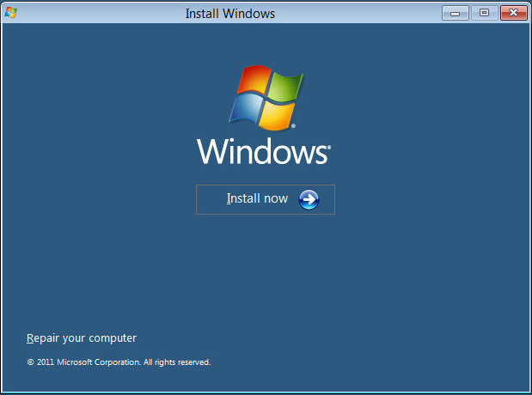The height and width of the screenshot is (395, 532).
Task: Click the 'Install Windows' title text
Action: point(230,14)
